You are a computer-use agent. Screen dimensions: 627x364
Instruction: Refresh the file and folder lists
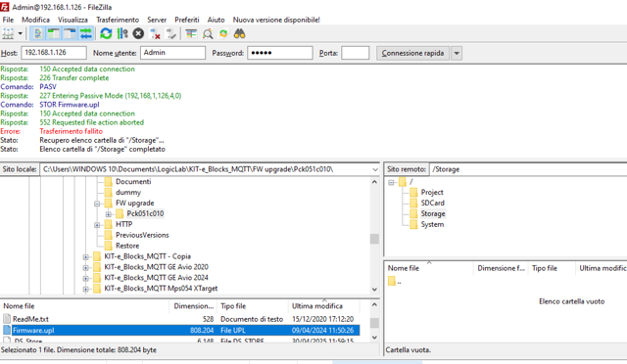point(106,34)
